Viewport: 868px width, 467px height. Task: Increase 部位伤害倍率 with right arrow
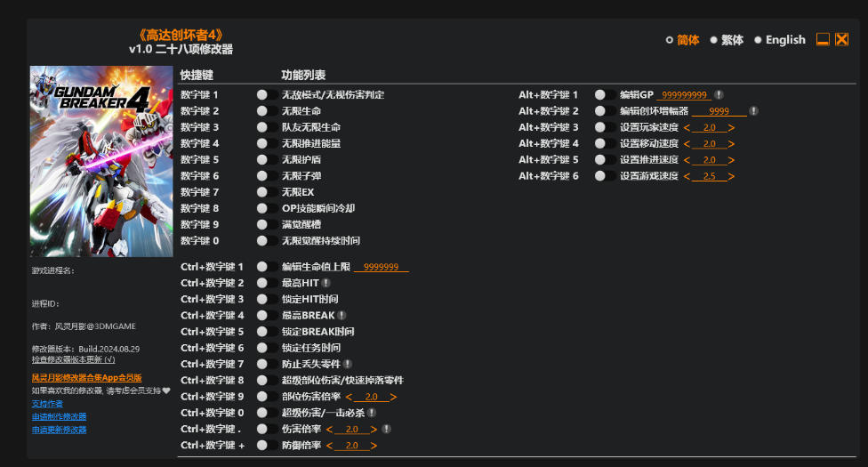click(393, 398)
